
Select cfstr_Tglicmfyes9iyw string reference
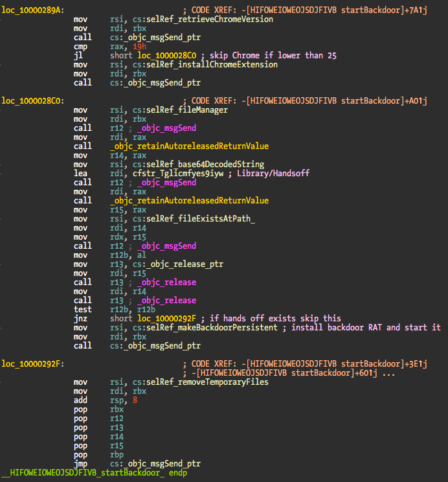click(178, 174)
